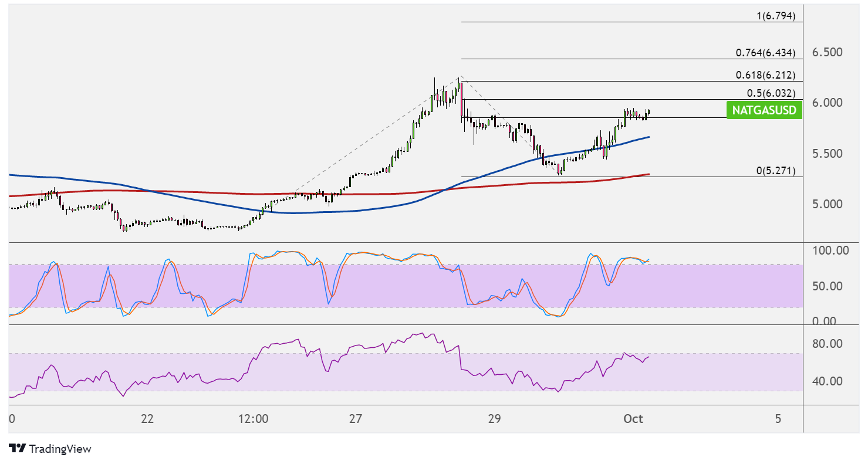This screenshot has width=868, height=464.
Task: Click the 6.500 price axis value
Action: coord(826,52)
